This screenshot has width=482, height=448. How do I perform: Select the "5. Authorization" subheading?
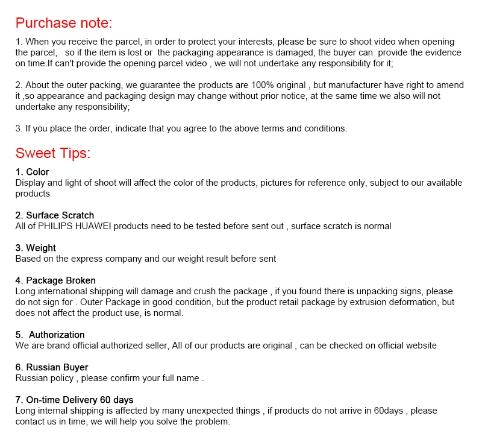coord(50,335)
